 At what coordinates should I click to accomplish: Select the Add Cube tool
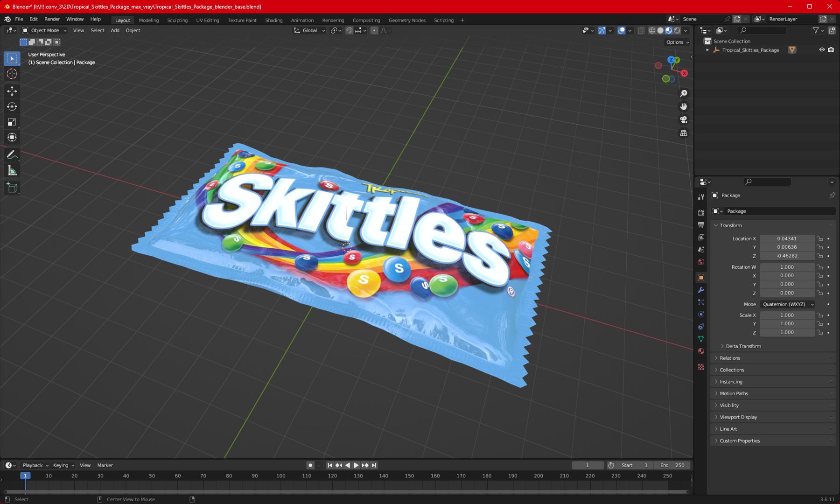12,188
